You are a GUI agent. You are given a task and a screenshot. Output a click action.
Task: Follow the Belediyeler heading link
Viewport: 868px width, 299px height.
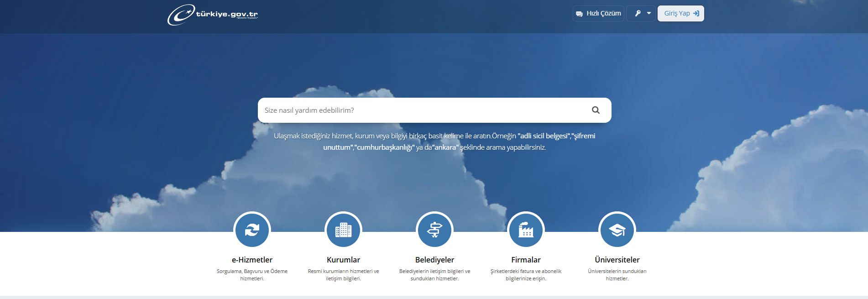(x=434, y=260)
